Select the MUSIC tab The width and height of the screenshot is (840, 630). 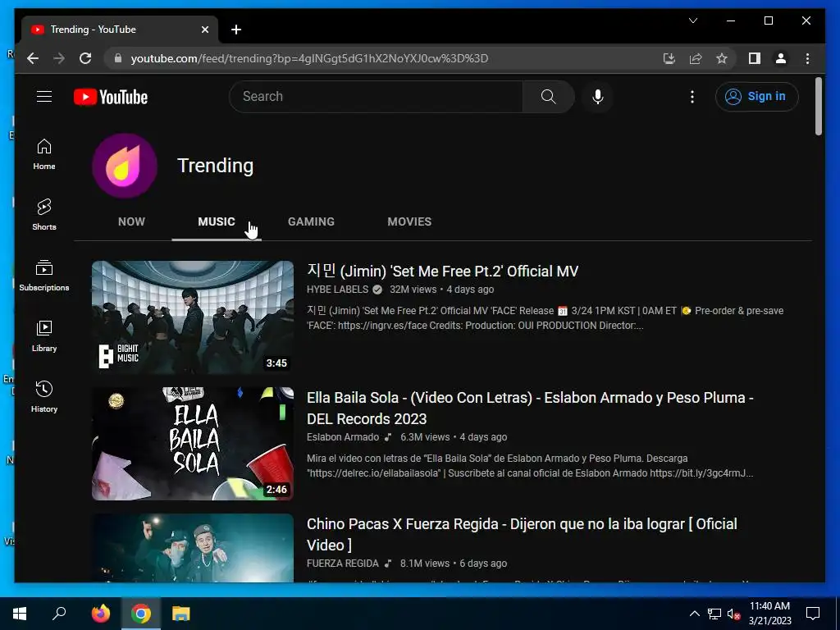click(217, 221)
